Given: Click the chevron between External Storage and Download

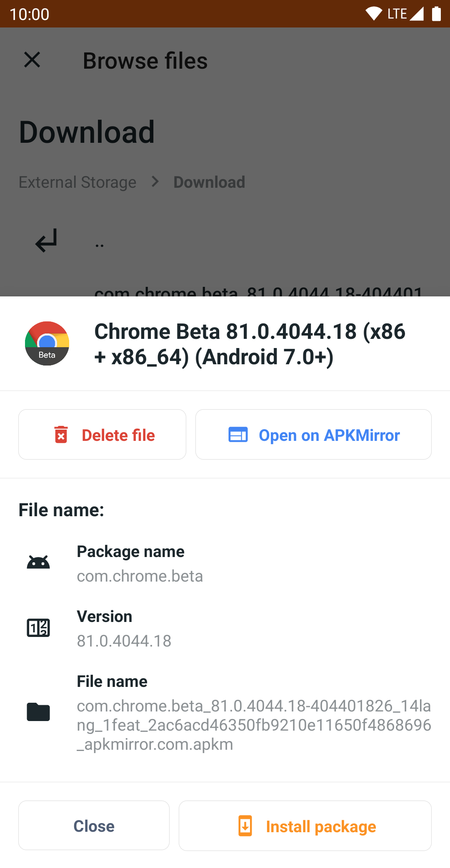Looking at the screenshot, I should (x=155, y=182).
